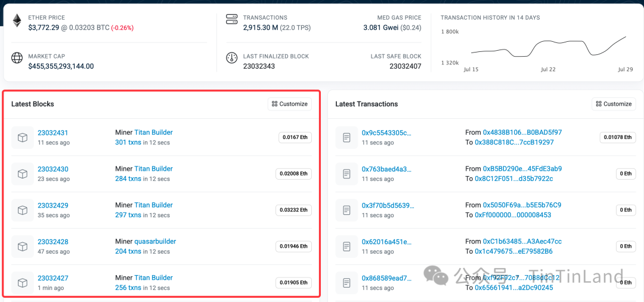
Task: Click the cube icon for block 23032429
Action: 23,210
